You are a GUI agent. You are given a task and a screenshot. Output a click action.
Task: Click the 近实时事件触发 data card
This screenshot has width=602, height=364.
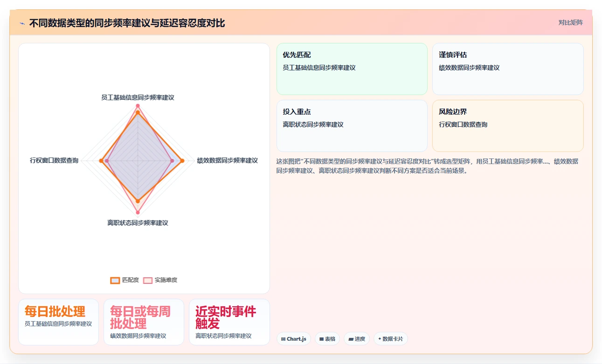click(229, 322)
